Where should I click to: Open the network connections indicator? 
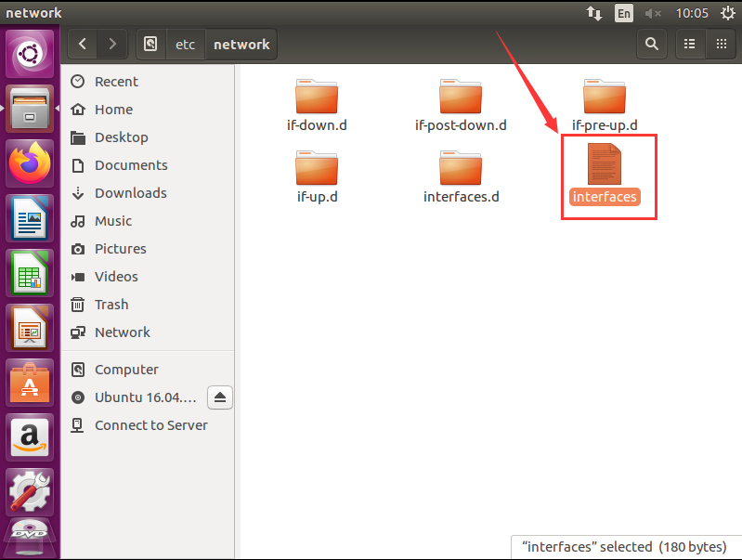coord(594,13)
